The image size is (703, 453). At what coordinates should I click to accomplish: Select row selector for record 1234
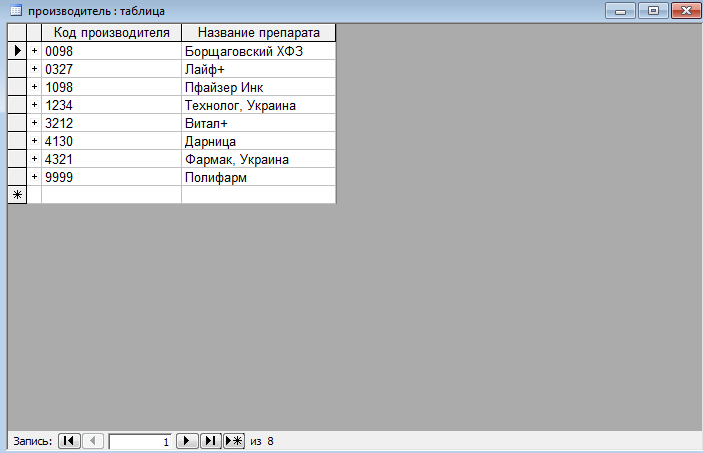pos(17,105)
